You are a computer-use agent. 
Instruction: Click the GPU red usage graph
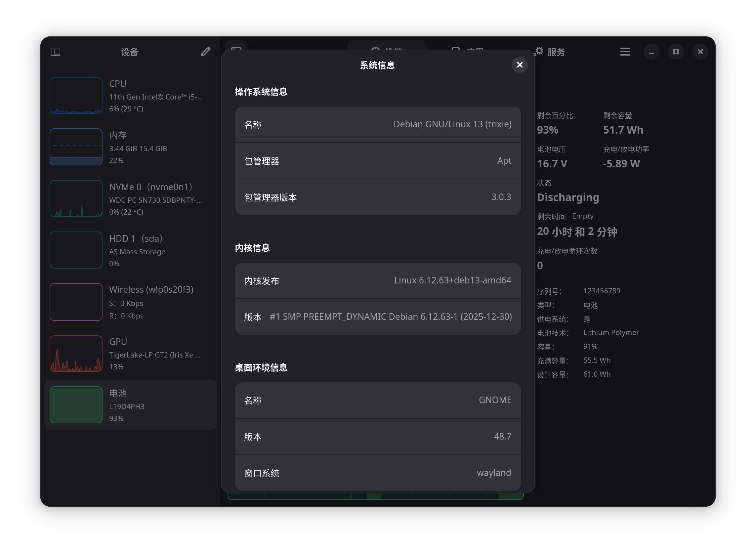(76, 354)
